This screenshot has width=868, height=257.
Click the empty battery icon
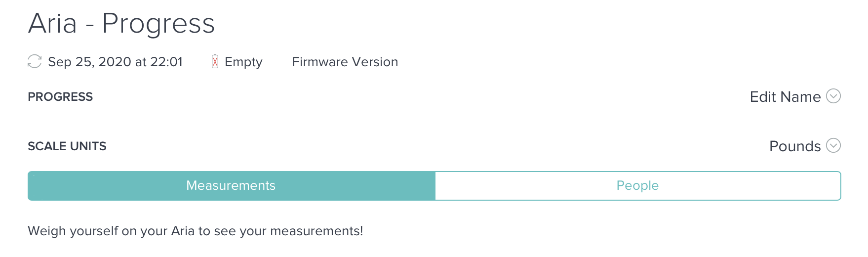215,62
